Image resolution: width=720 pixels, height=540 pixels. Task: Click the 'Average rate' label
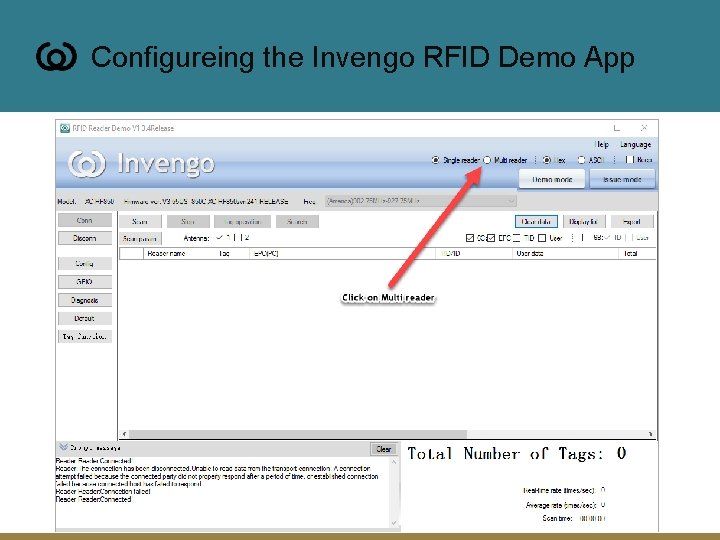[x=560, y=505]
